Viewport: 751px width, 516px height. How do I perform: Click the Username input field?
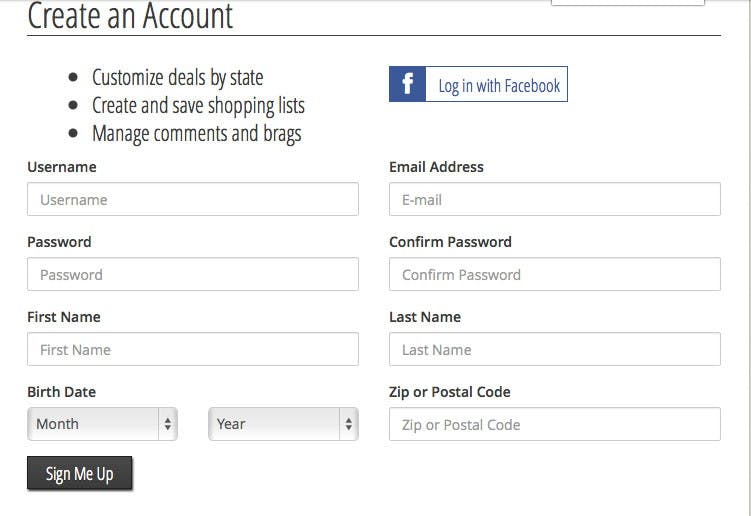pos(193,199)
